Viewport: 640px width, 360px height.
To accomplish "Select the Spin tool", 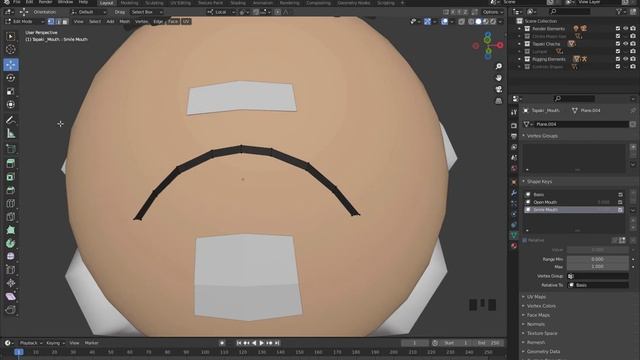I will tap(11, 243).
